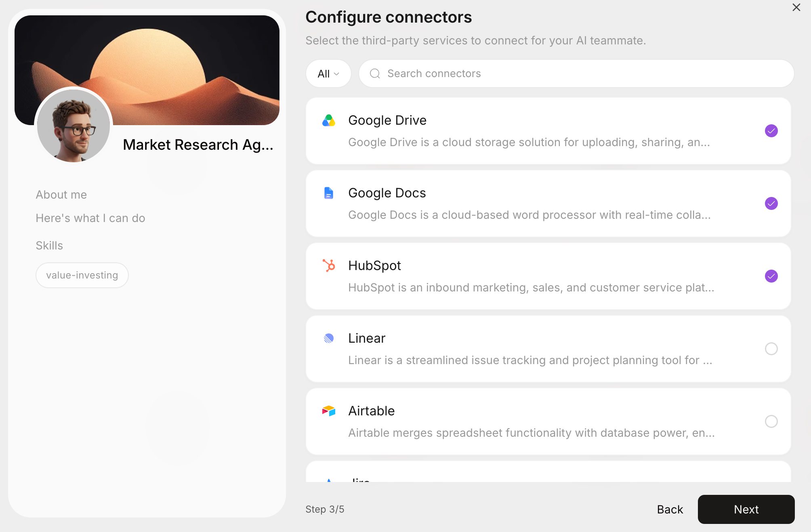Click the Airtable description text

532,433
